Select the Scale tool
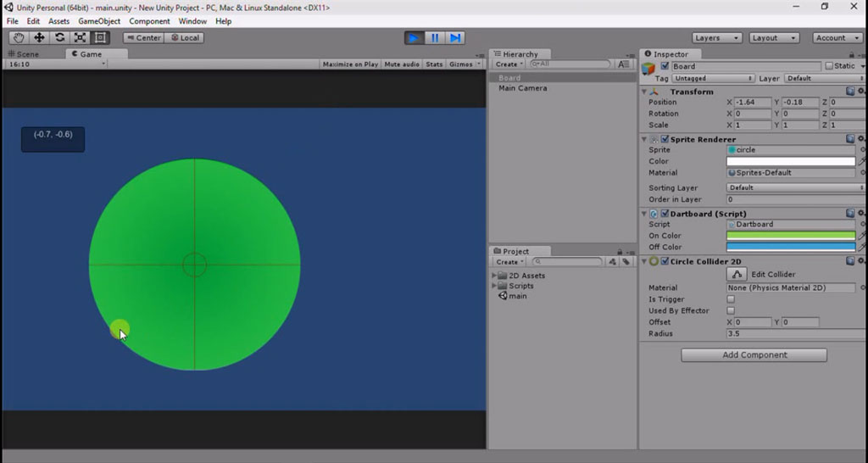This screenshot has width=868, height=463. (80, 37)
